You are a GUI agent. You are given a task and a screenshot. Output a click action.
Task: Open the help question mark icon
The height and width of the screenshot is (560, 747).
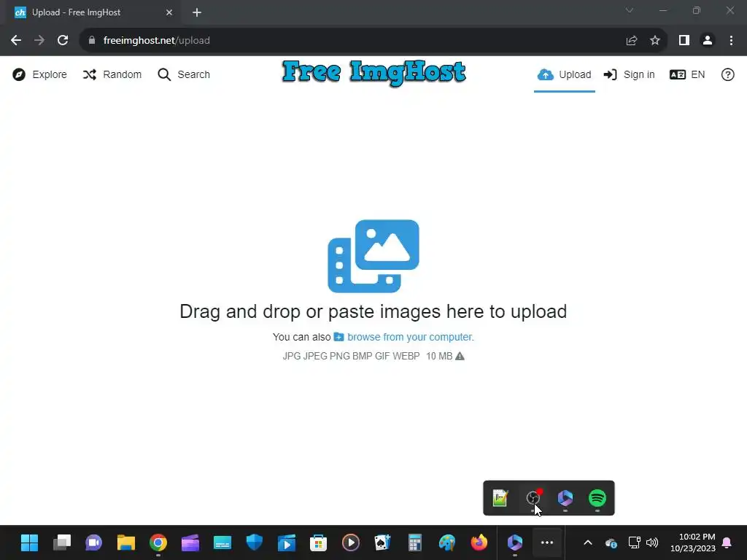coord(727,75)
